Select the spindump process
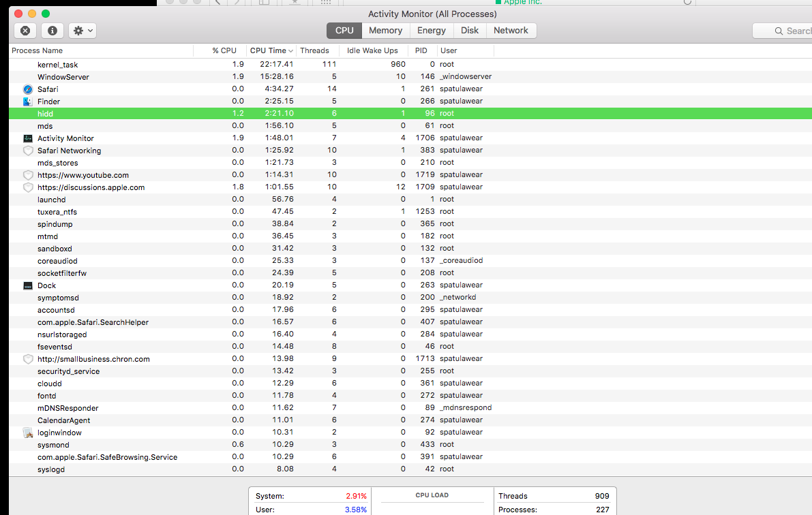 click(410, 224)
